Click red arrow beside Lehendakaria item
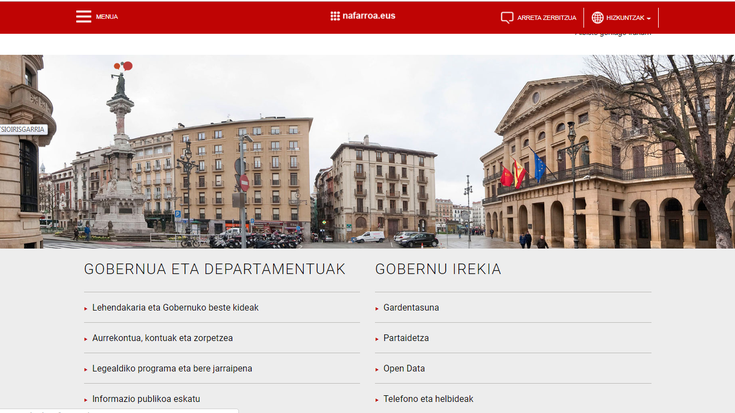 pos(86,308)
